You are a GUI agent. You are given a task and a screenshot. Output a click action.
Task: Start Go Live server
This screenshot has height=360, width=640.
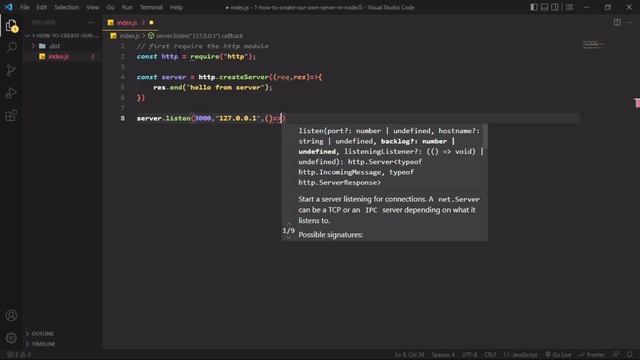click(x=558, y=354)
